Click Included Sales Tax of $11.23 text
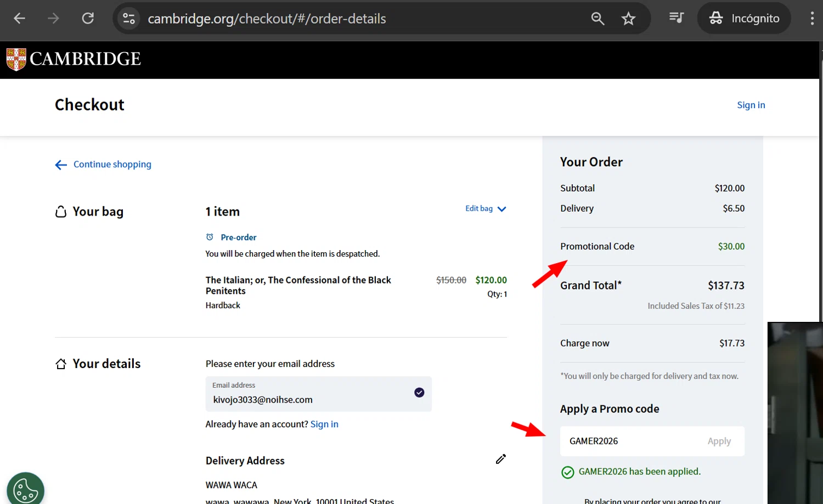 (696, 306)
